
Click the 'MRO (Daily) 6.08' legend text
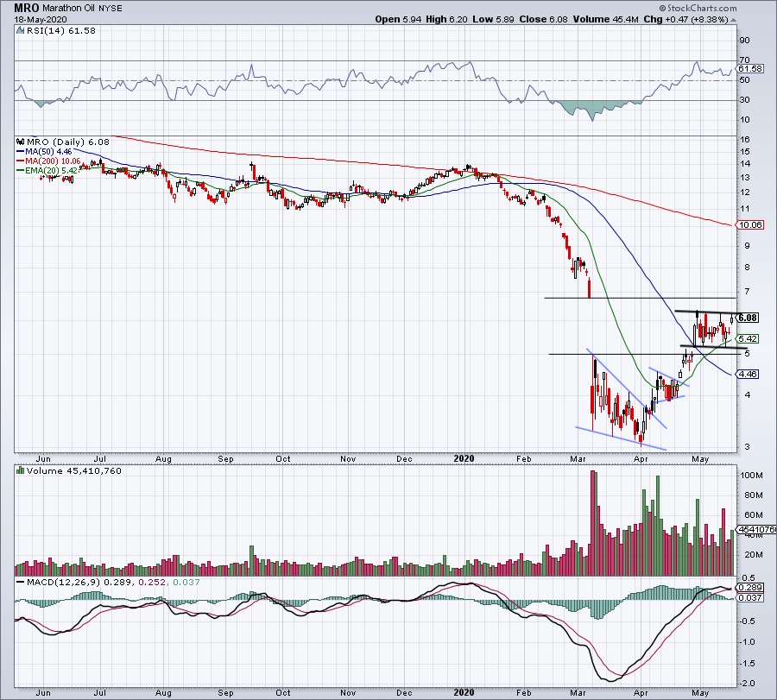pyautogui.click(x=68, y=142)
